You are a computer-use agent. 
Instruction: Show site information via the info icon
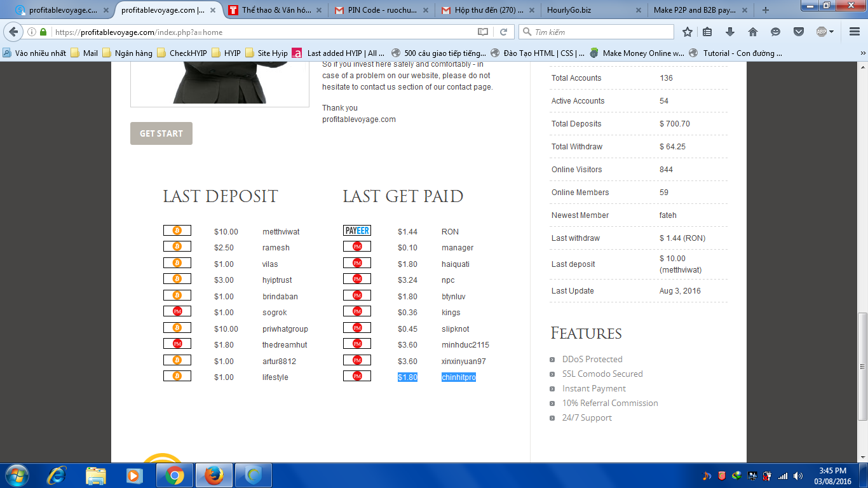[x=32, y=32]
